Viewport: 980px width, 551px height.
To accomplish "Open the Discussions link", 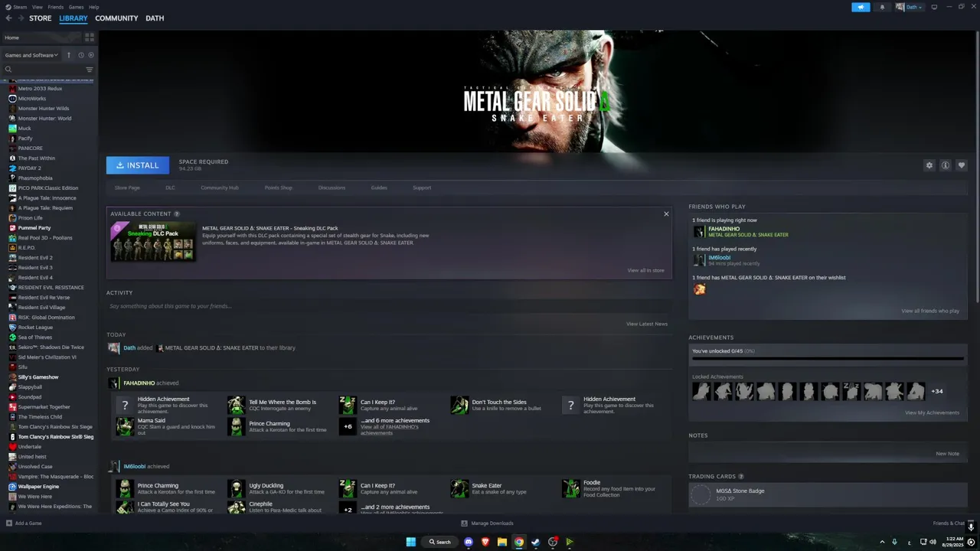I will click(x=332, y=187).
